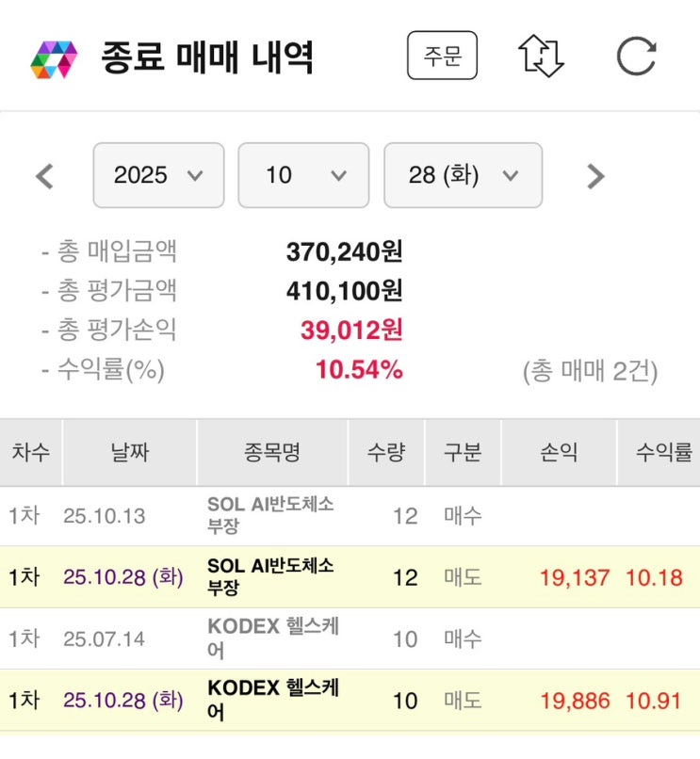This screenshot has height=759, width=700.
Task: Tap the sort up-down arrows icon
Action: 541,57
